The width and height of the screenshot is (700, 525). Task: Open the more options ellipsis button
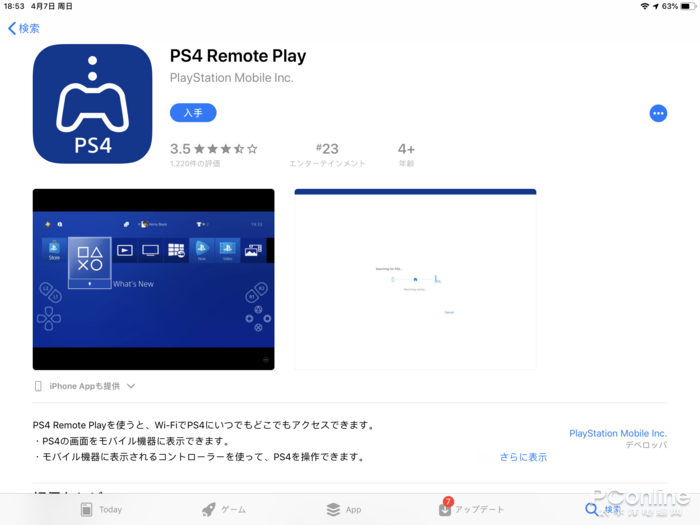pos(658,113)
